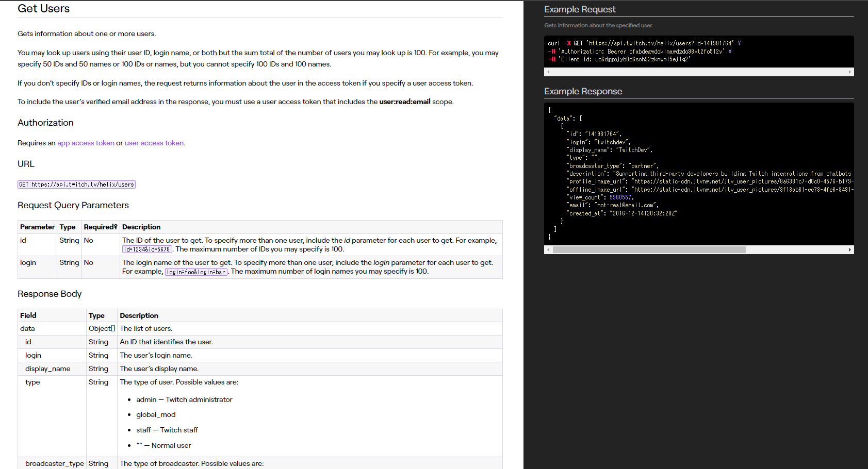Select the GET https://api.twitch.tv/helix/users code snippet
Screen dimensions: 868x469
(x=76, y=185)
